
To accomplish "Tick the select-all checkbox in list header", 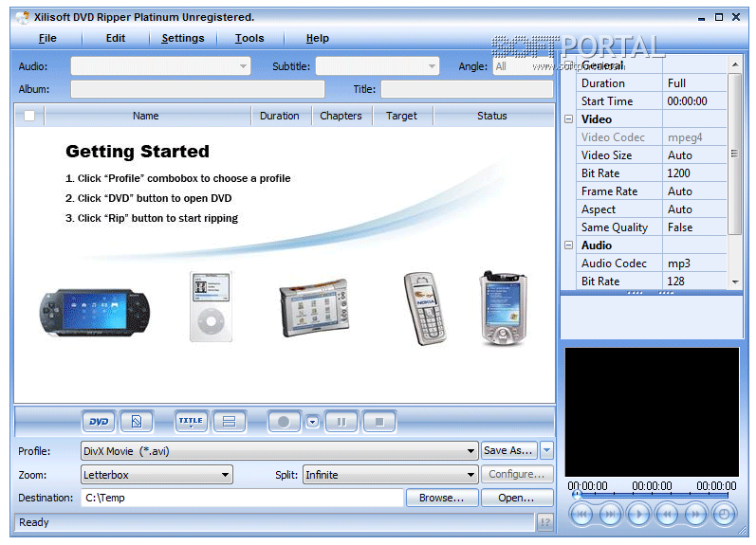I will coord(29,116).
